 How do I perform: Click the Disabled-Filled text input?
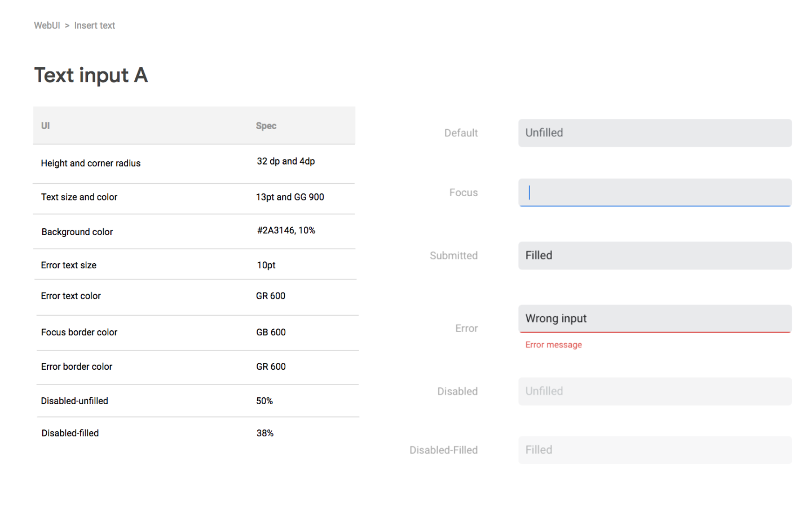coord(655,450)
